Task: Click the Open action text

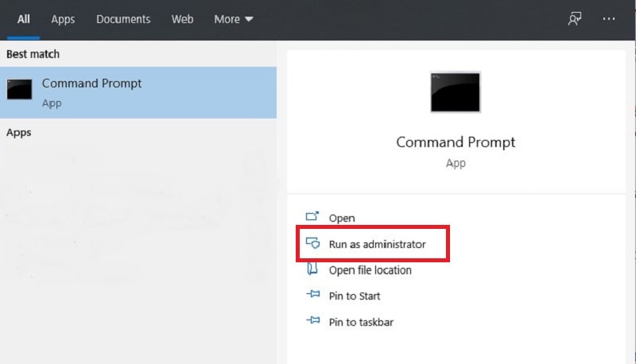Action: (342, 218)
